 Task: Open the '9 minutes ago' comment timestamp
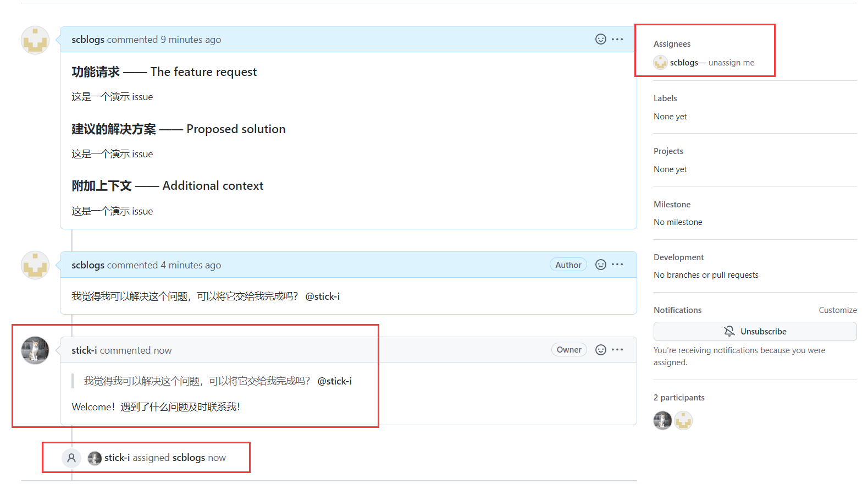coord(191,40)
